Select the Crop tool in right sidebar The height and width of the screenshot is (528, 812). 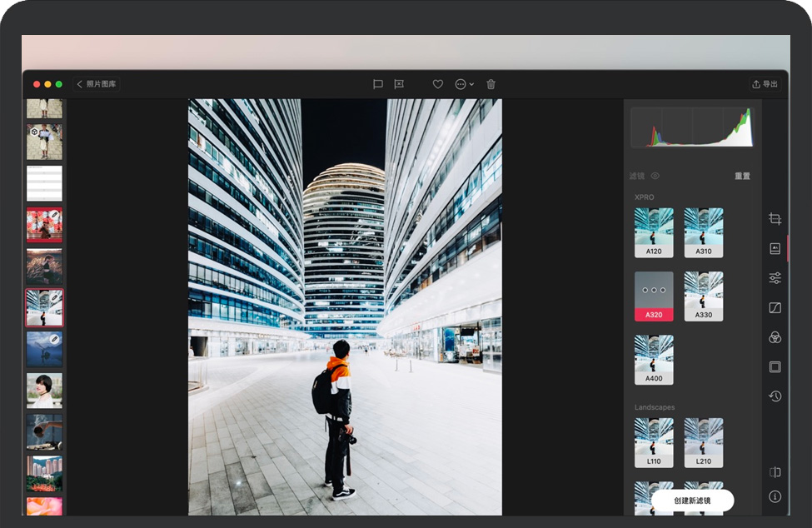(x=775, y=219)
